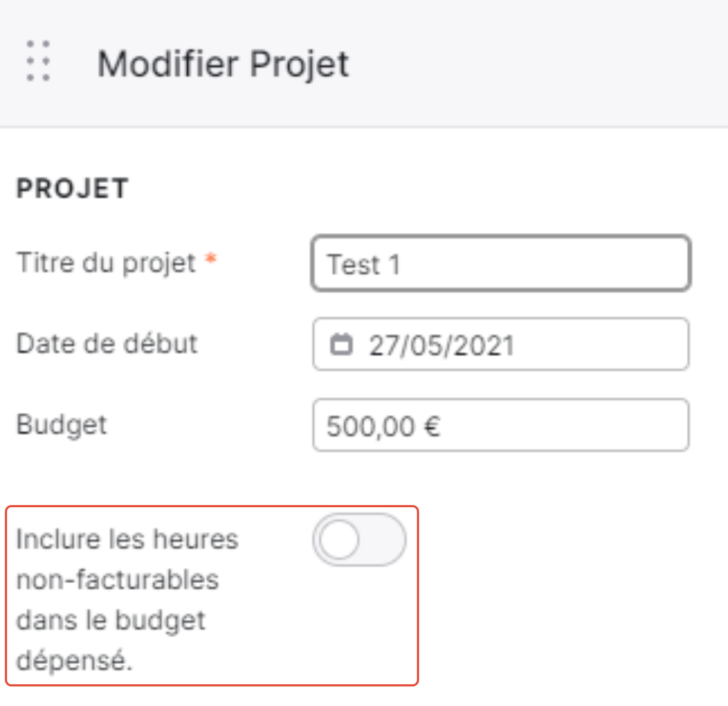Click the six-dot drag handle icon
728x706 pixels.
(38, 61)
